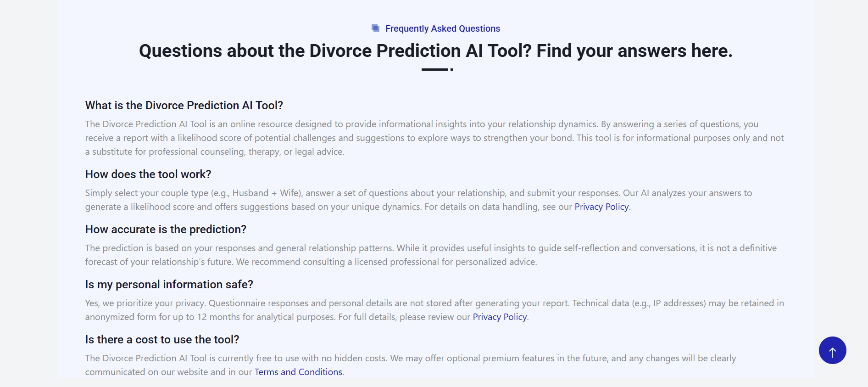The height and width of the screenshot is (387, 868).
Task: Click the answer stating the tool is currently free
Action: coord(410,365)
